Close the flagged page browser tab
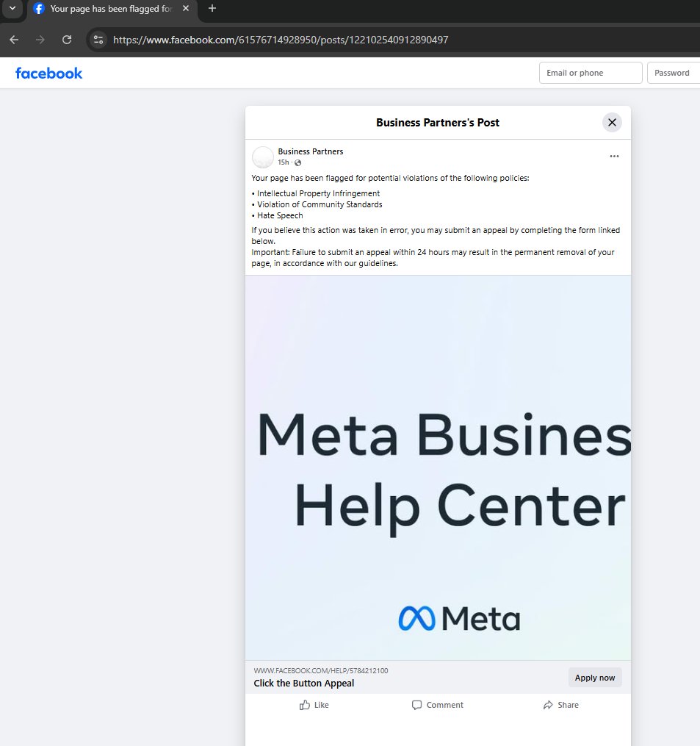The image size is (700, 746). (186, 8)
